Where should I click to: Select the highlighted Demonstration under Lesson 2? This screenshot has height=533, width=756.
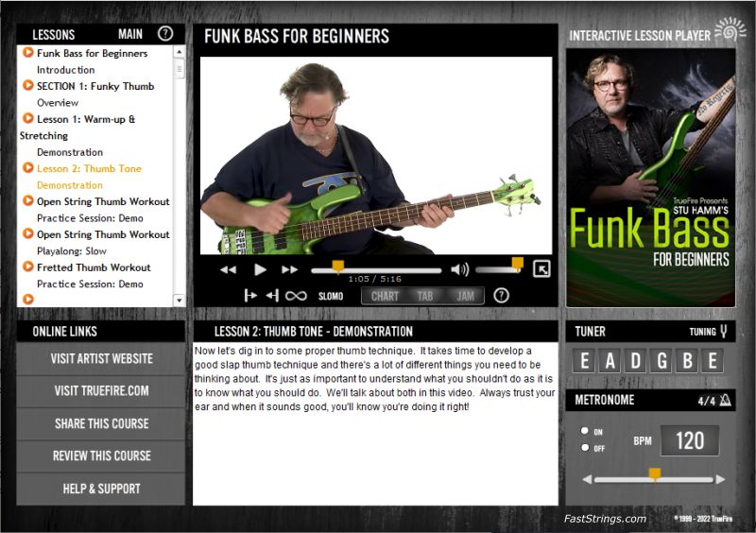pyautogui.click(x=70, y=185)
